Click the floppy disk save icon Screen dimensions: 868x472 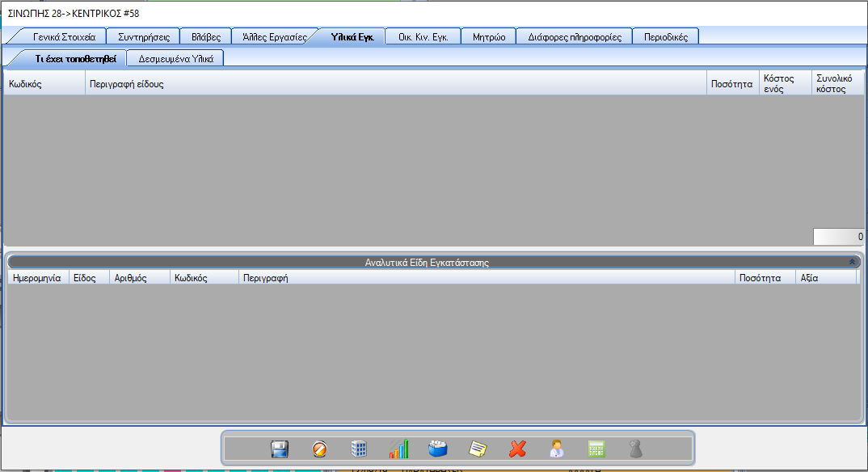coord(280,449)
